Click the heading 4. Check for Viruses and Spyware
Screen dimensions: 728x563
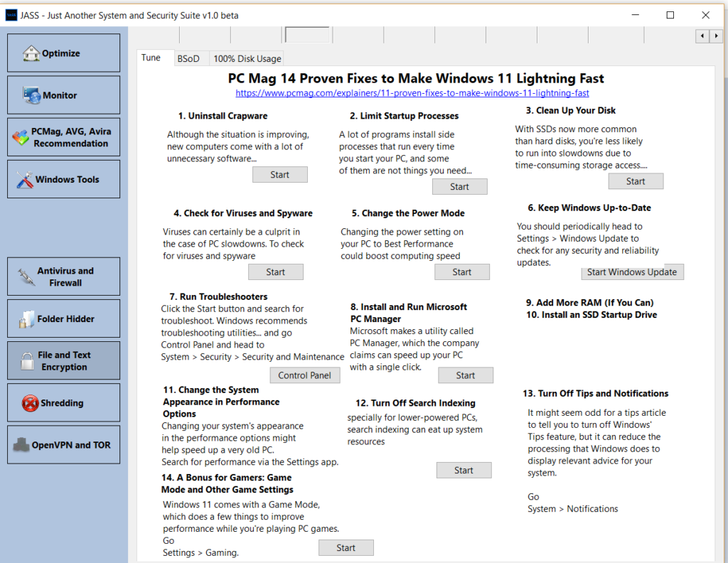pos(243,213)
